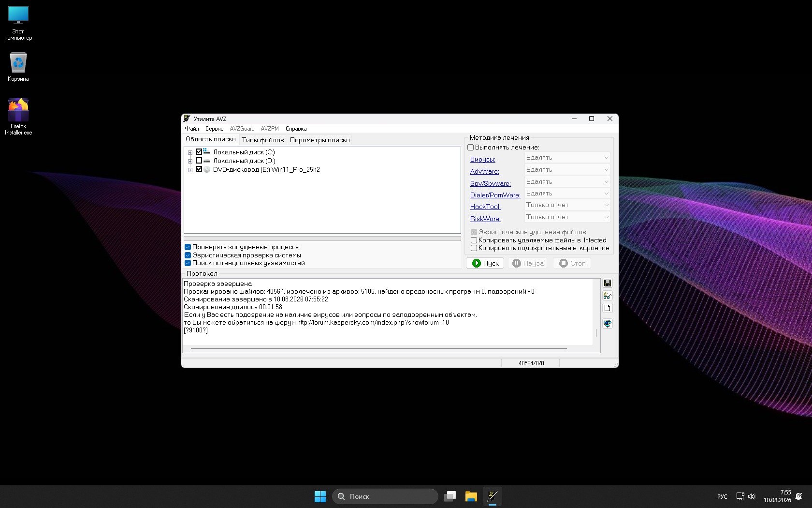Click the Поиск box on the taskbar

(x=385, y=496)
